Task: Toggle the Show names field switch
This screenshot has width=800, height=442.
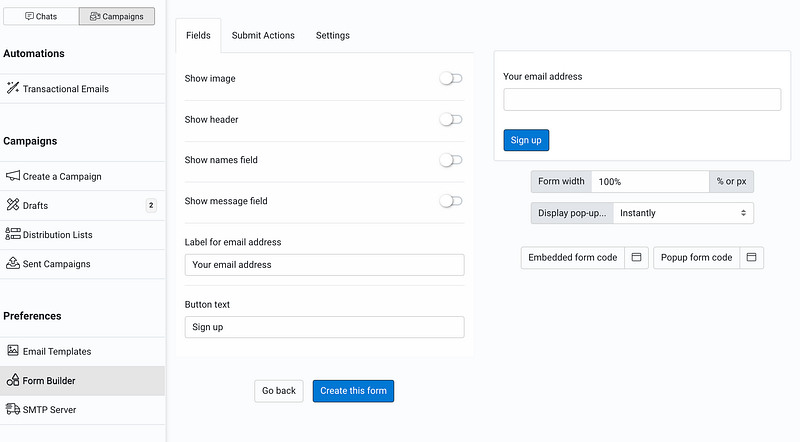Action: (451, 160)
